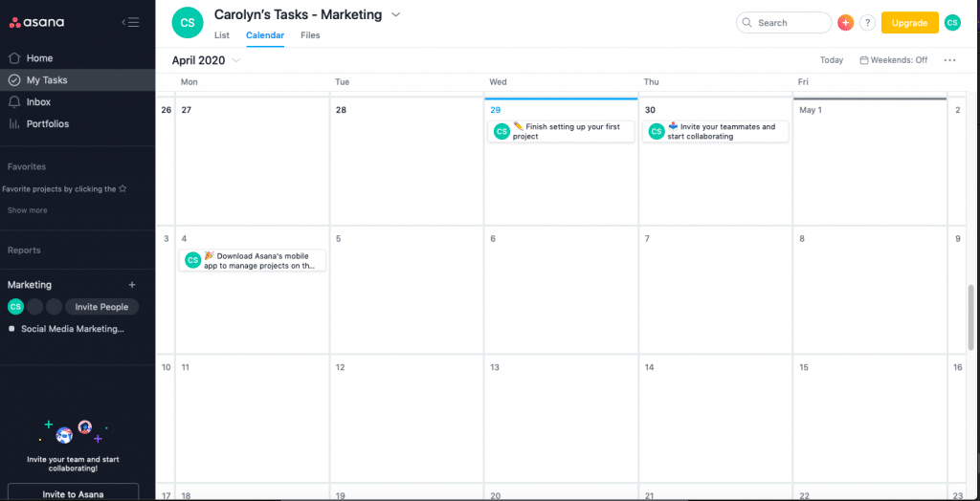Open the help question mark icon
The height and width of the screenshot is (501, 980).
pos(867,23)
